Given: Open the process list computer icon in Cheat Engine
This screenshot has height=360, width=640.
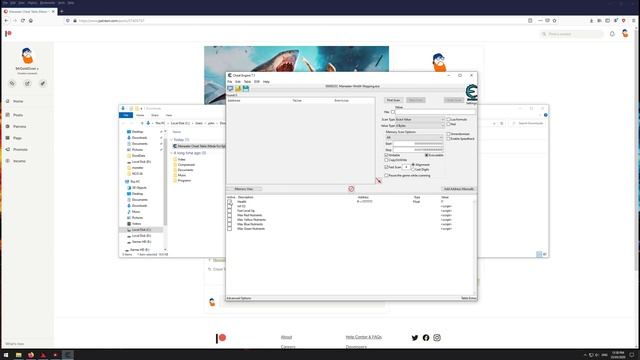Looking at the screenshot, I should [230, 88].
